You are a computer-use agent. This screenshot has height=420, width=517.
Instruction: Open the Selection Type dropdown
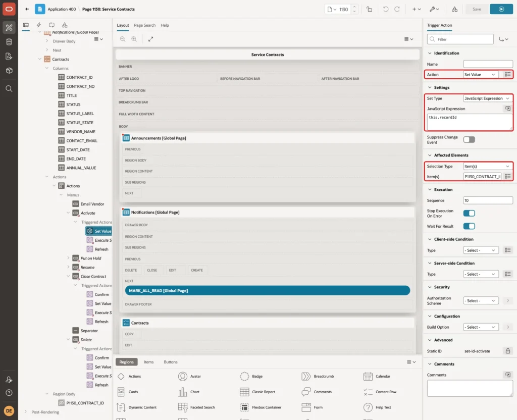click(487, 166)
